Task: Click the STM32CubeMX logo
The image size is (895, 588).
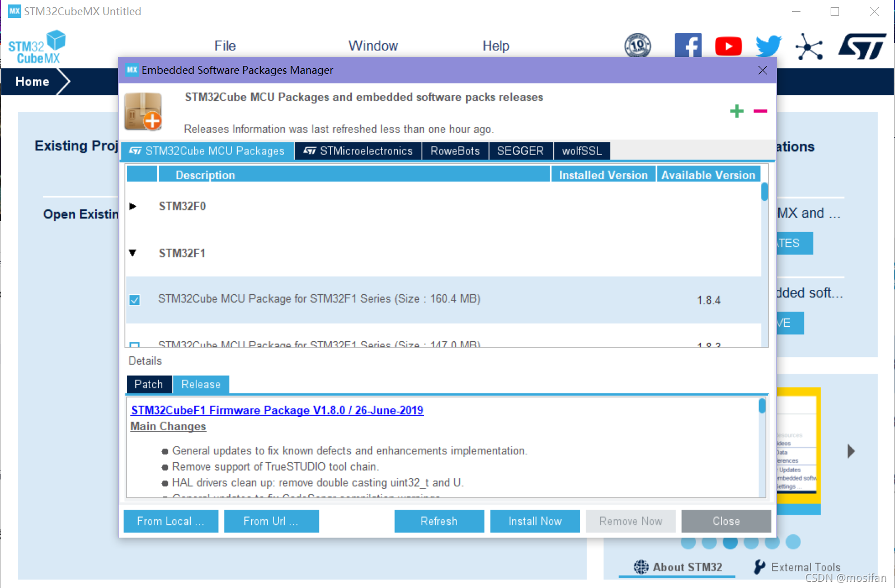Action: tap(37, 48)
